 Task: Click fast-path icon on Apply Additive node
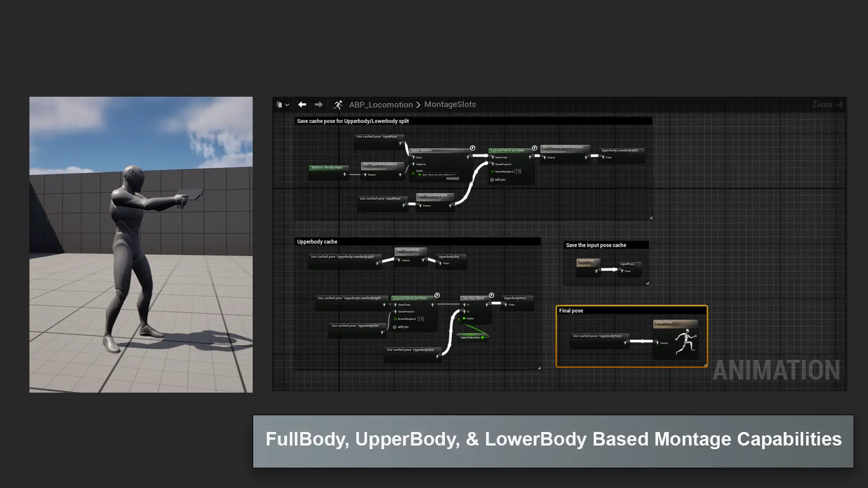point(472,148)
